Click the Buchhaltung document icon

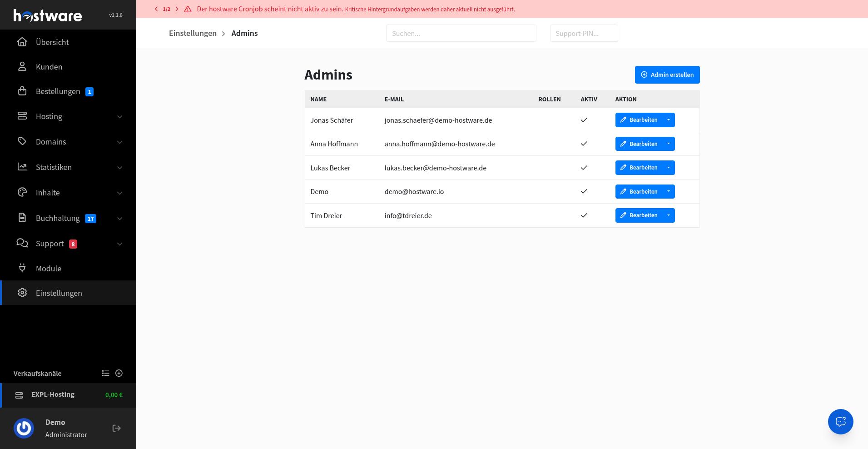coord(22,218)
